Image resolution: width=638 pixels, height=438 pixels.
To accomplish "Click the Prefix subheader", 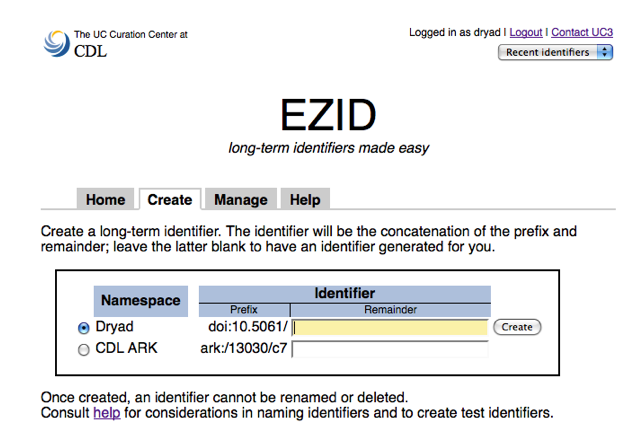I will pyautogui.click(x=244, y=310).
